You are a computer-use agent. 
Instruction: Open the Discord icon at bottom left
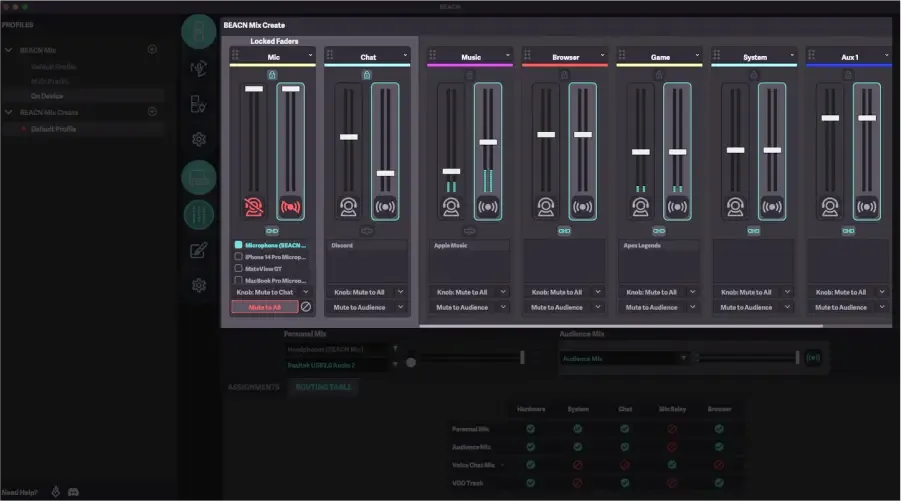pos(74,492)
